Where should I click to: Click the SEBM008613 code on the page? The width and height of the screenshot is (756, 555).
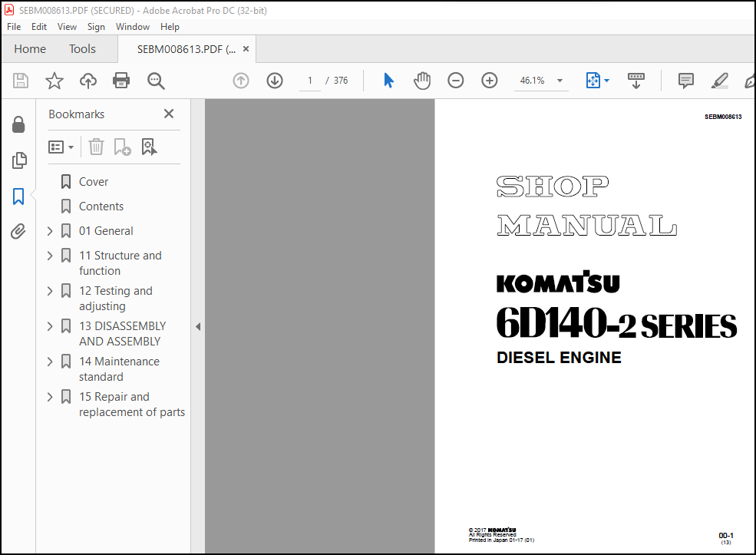click(723, 117)
